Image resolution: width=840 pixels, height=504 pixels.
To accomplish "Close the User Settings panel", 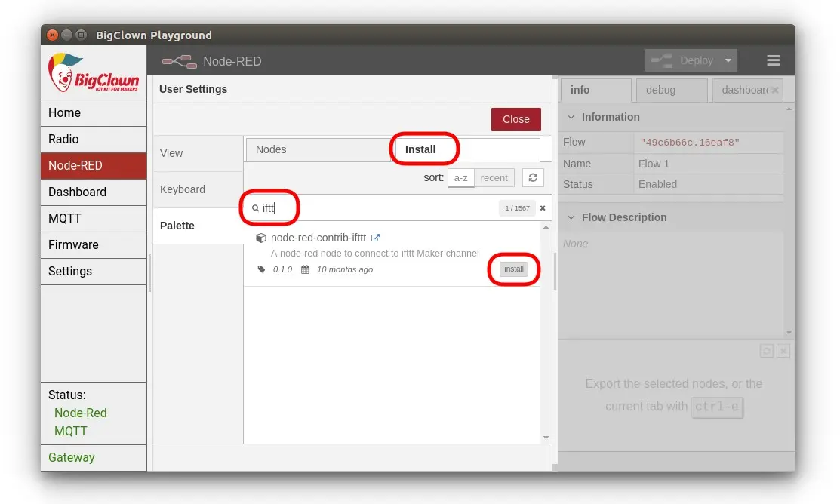I will 516,119.
